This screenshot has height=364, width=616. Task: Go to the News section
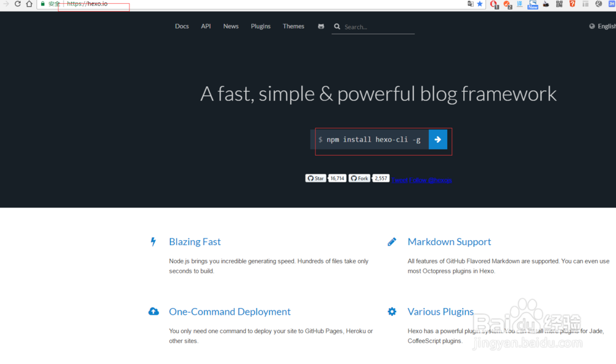(x=230, y=26)
